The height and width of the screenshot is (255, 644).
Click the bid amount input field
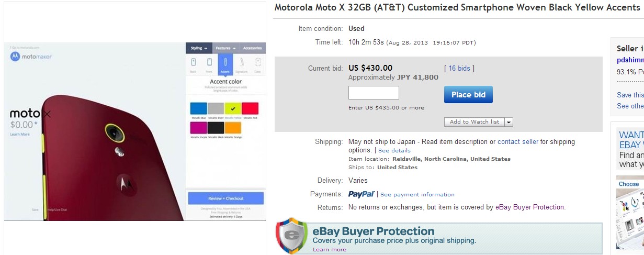pyautogui.click(x=374, y=93)
